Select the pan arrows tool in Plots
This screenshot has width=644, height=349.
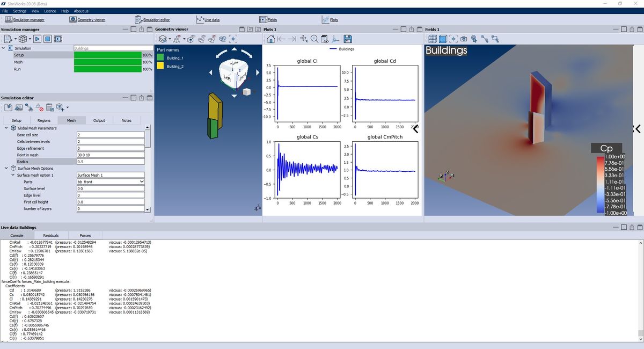click(304, 39)
